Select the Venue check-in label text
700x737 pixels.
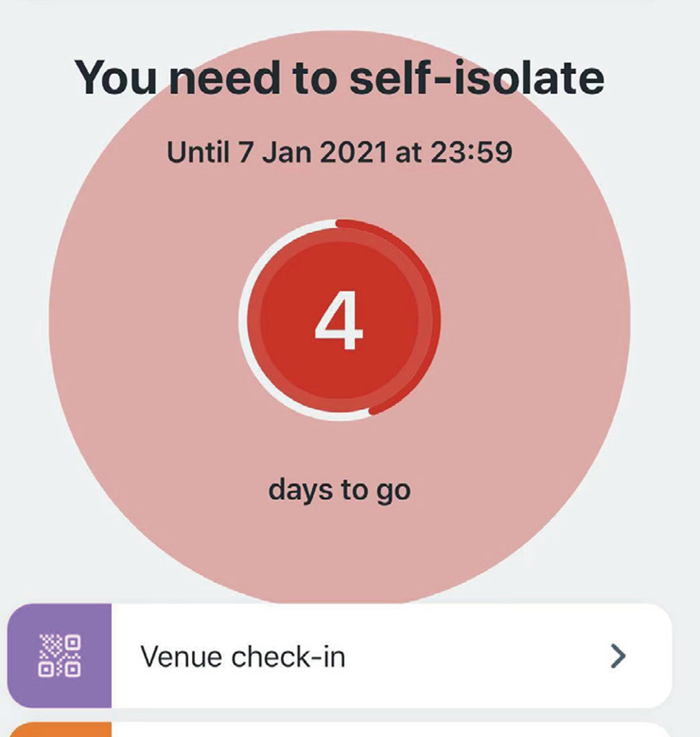(242, 657)
